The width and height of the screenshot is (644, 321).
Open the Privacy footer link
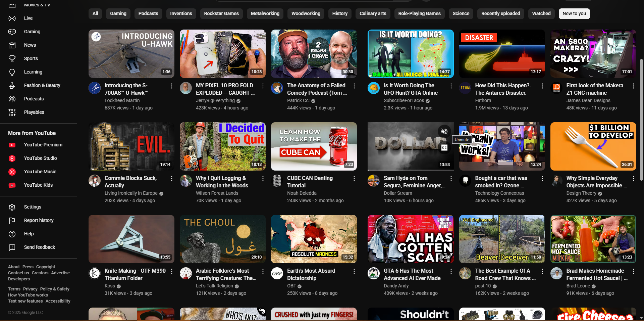30,289
